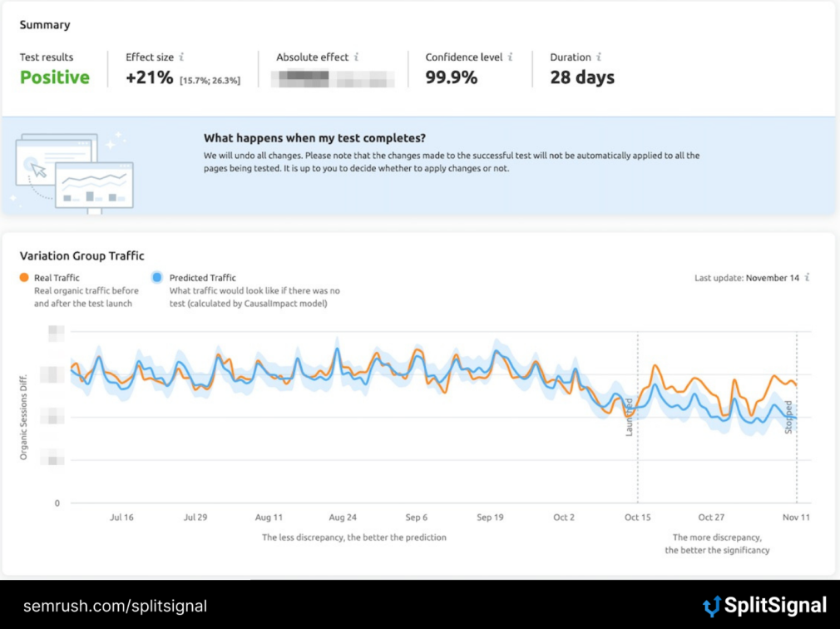Click the SplitSignal logo in the footer
This screenshot has width=840, height=629.
[x=765, y=606]
